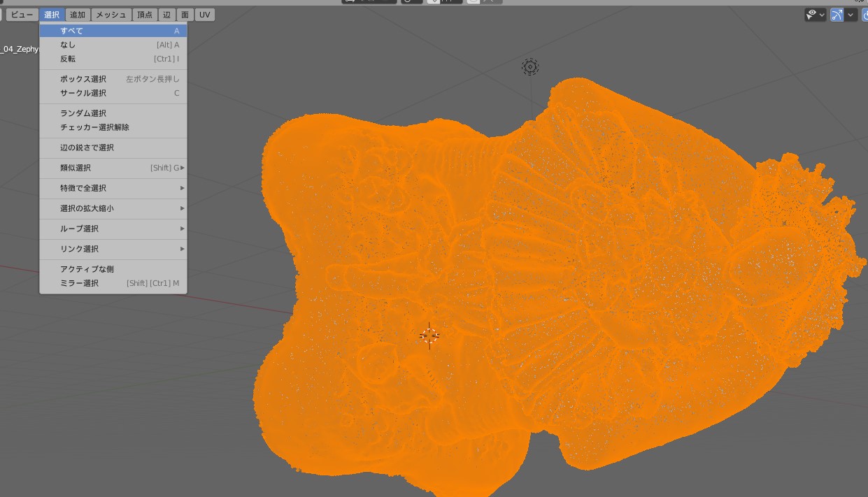Click the light object above the mesh

530,67
